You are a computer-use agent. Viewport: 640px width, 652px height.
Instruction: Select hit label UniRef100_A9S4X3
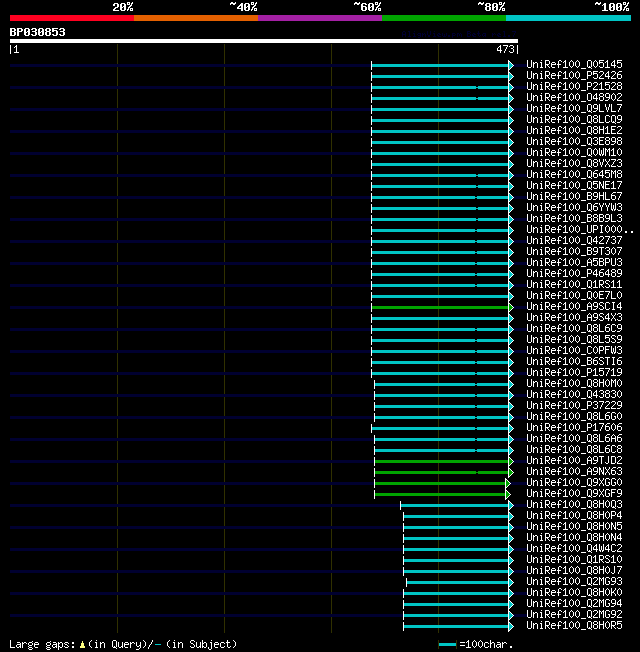pyautogui.click(x=574, y=318)
